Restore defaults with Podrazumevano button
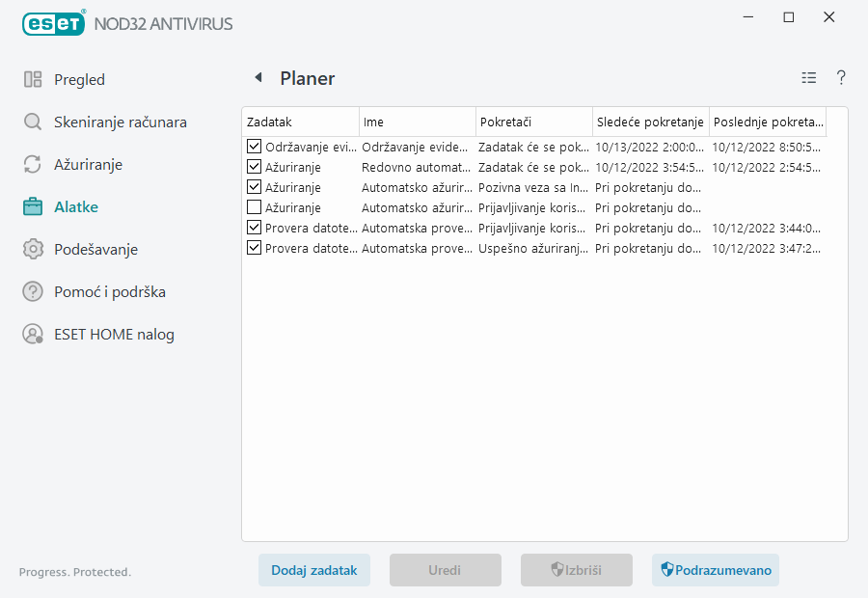Image resolution: width=868 pixels, height=598 pixels. click(x=715, y=569)
